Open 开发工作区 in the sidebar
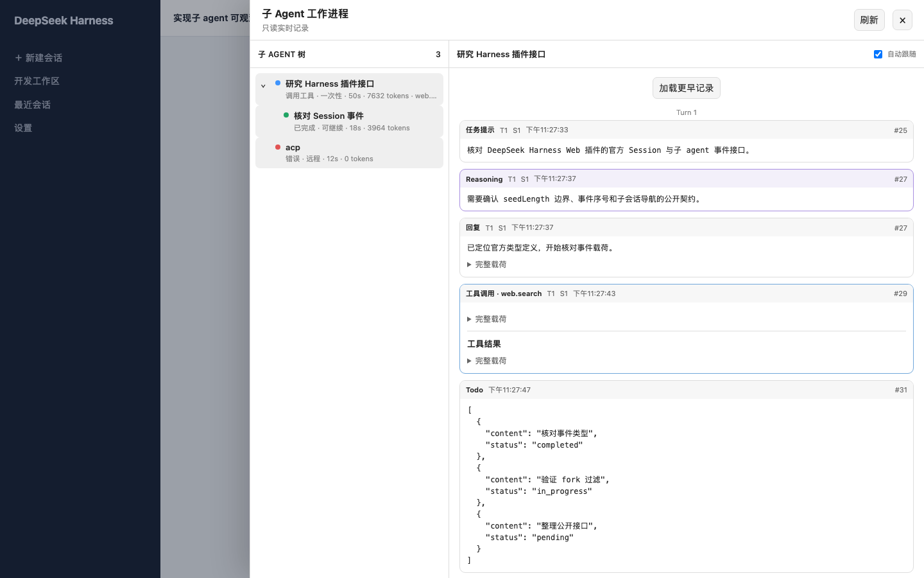 [37, 81]
